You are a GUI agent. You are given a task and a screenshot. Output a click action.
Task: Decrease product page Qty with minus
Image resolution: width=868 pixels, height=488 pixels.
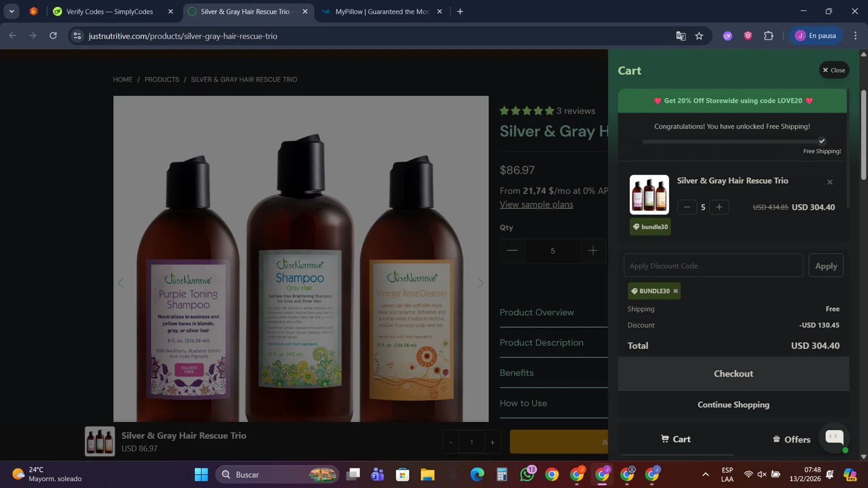[512, 250]
